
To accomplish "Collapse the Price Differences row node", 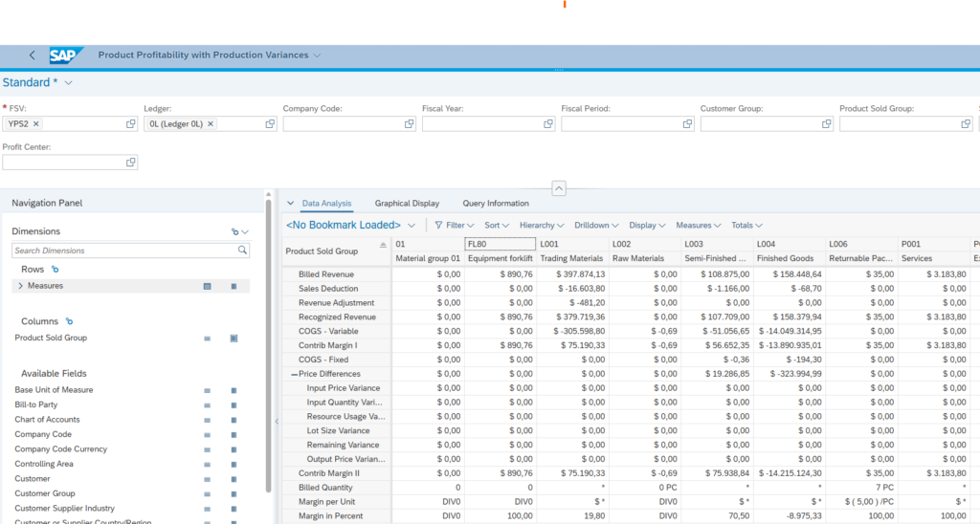I will [x=294, y=374].
